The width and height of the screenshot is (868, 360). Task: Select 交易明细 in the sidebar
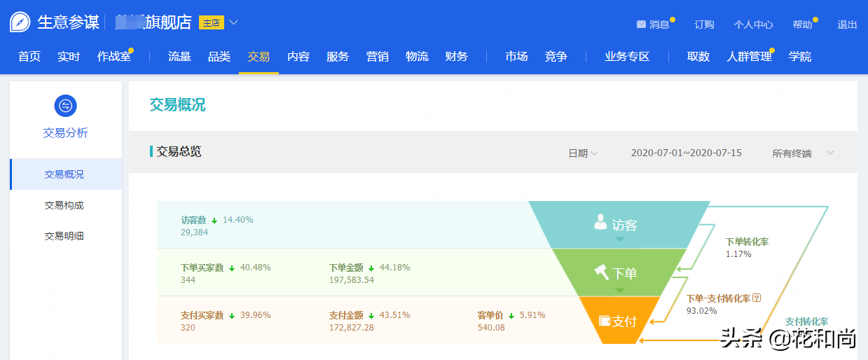point(64,236)
